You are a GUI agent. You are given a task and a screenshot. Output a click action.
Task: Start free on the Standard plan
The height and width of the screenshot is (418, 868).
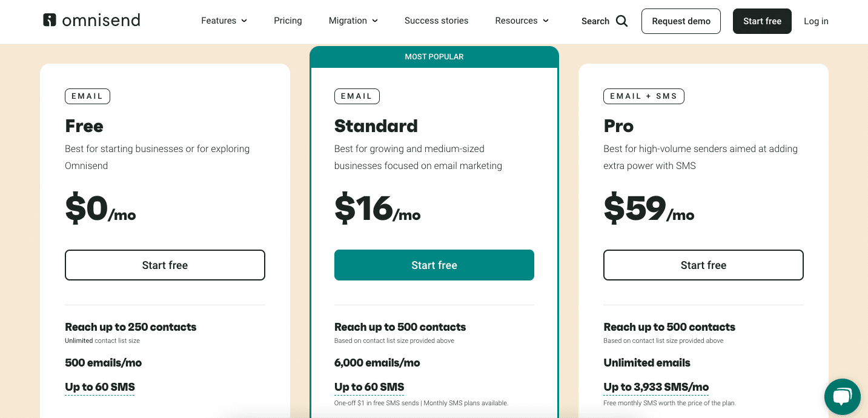(434, 265)
